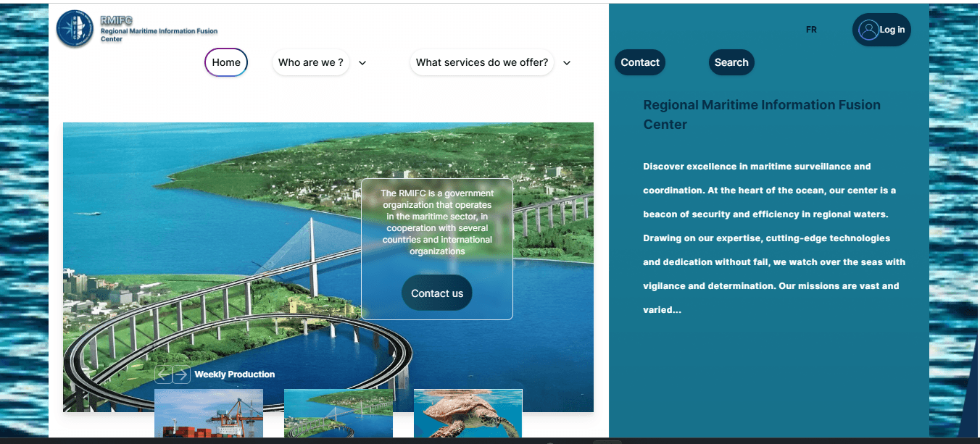Click the Weekly Production label

click(235, 374)
